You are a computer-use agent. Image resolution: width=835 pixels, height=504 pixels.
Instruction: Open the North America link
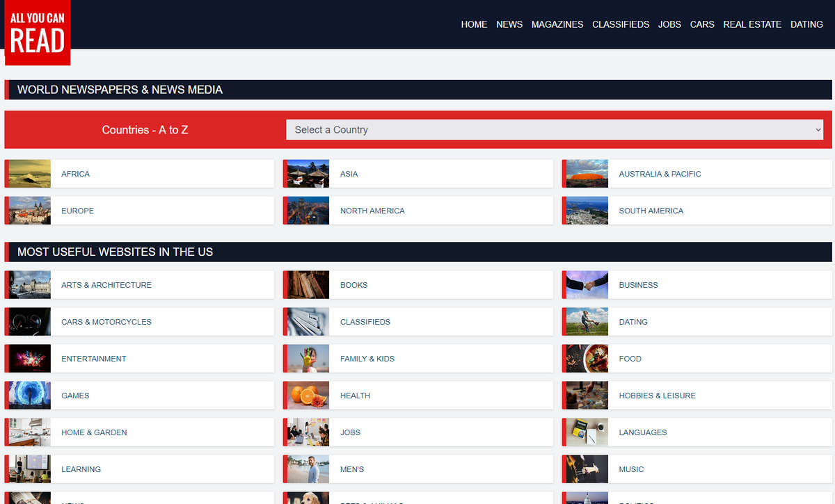(372, 211)
